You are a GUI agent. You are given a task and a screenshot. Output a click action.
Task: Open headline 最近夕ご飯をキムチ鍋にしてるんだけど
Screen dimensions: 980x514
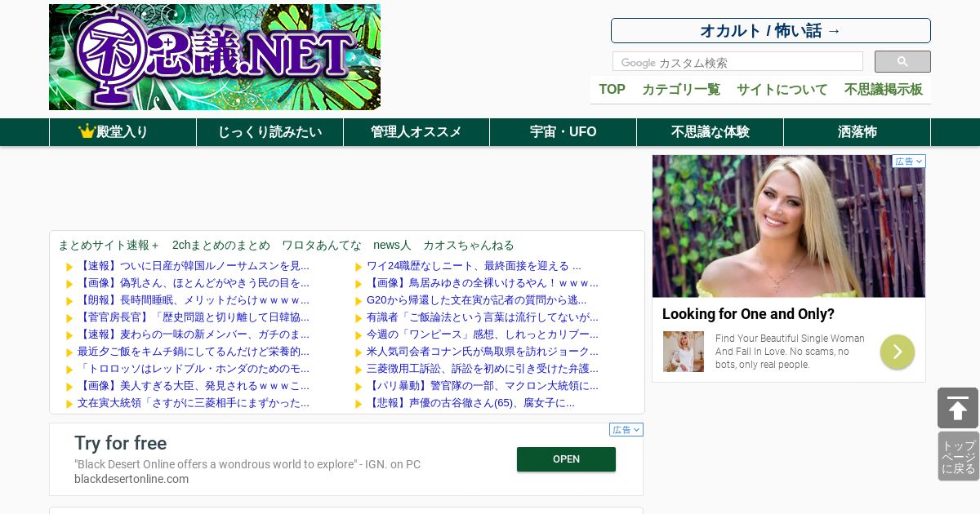tap(194, 352)
